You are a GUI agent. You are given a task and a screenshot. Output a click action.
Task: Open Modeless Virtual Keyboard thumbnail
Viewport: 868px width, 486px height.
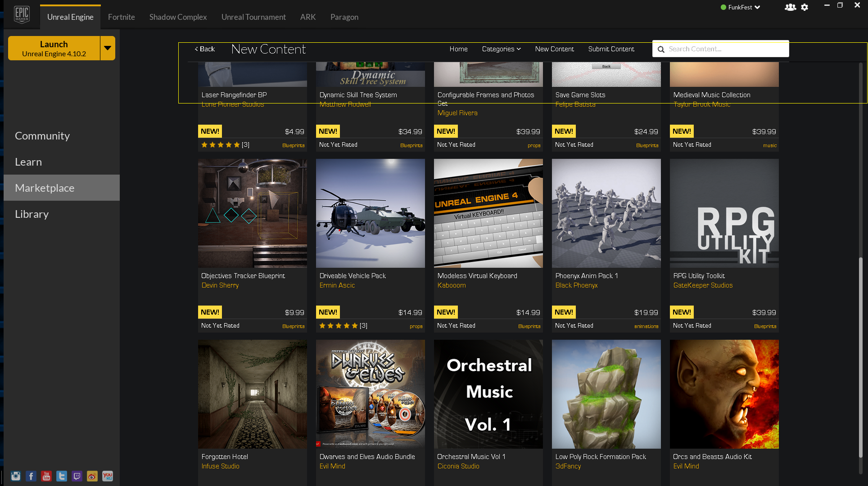pos(488,213)
